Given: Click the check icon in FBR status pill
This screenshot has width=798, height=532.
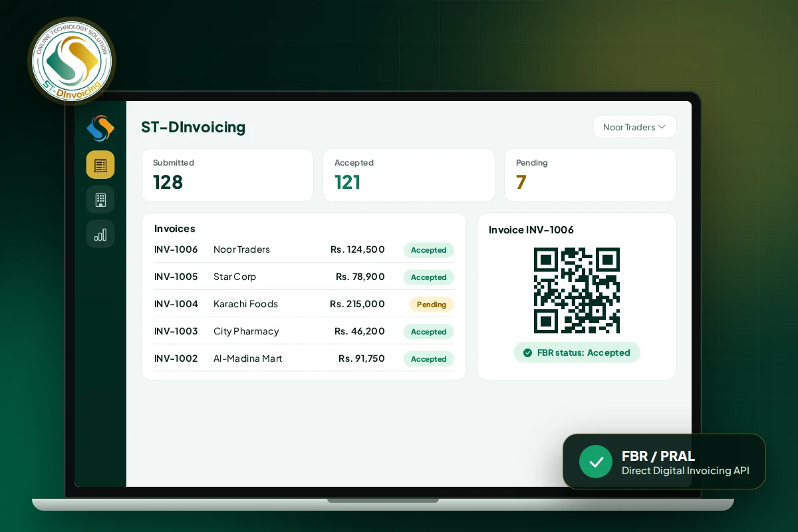Looking at the screenshot, I should (x=527, y=353).
